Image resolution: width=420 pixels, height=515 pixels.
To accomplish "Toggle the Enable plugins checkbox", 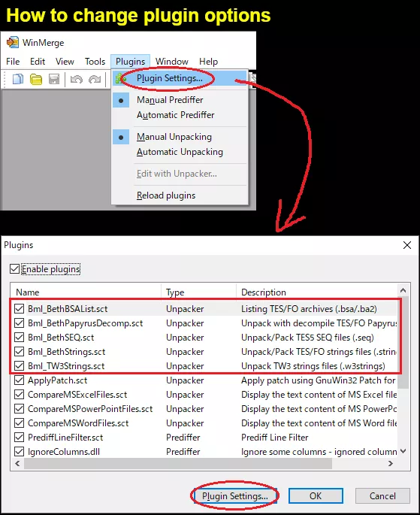I will point(14,269).
